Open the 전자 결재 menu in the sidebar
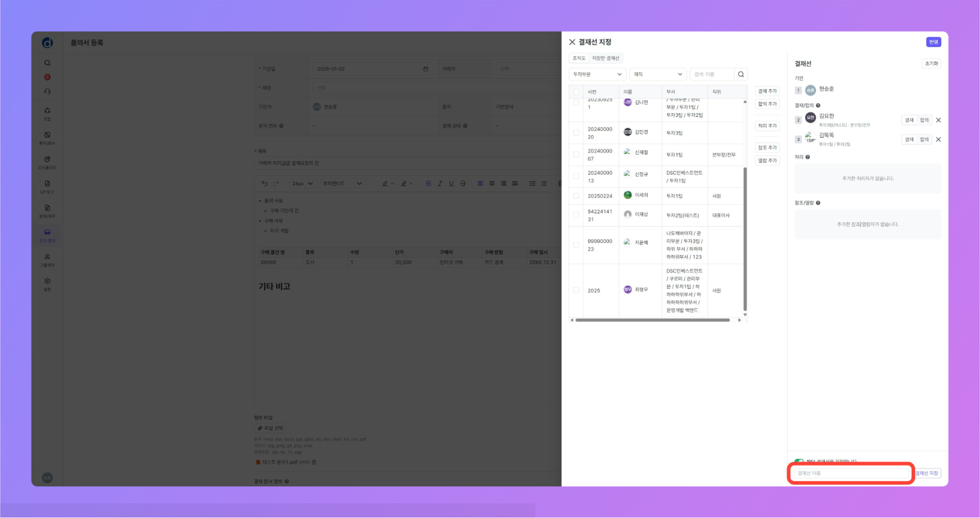Screen dimensions: 980x518 pos(47,236)
